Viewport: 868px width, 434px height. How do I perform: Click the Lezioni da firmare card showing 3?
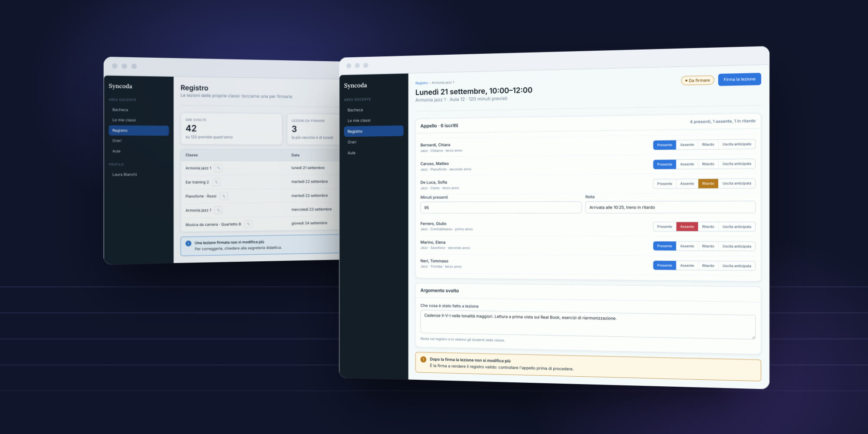[313, 129]
